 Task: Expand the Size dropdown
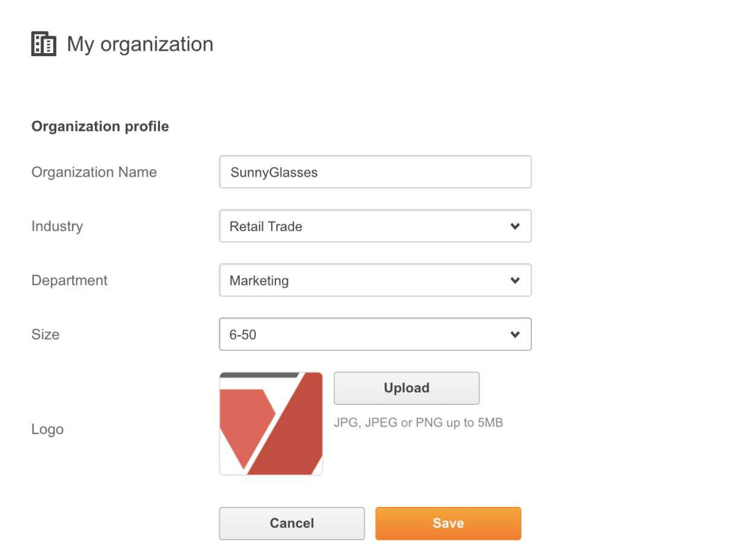click(515, 334)
